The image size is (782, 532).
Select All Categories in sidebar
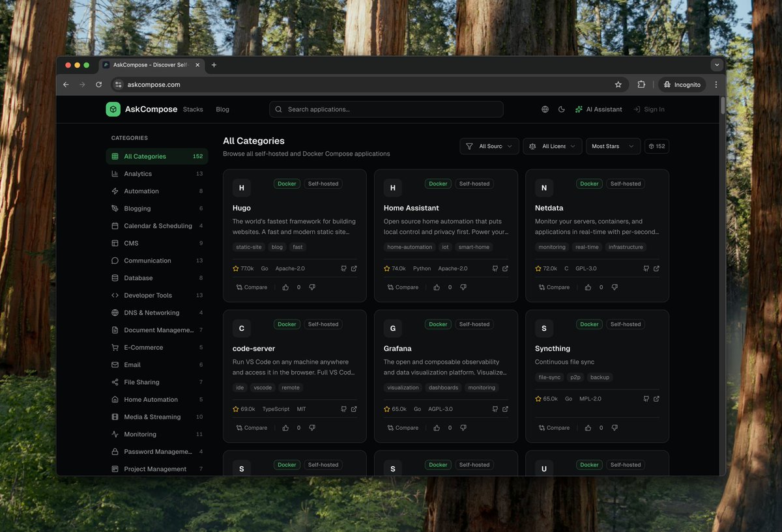157,156
